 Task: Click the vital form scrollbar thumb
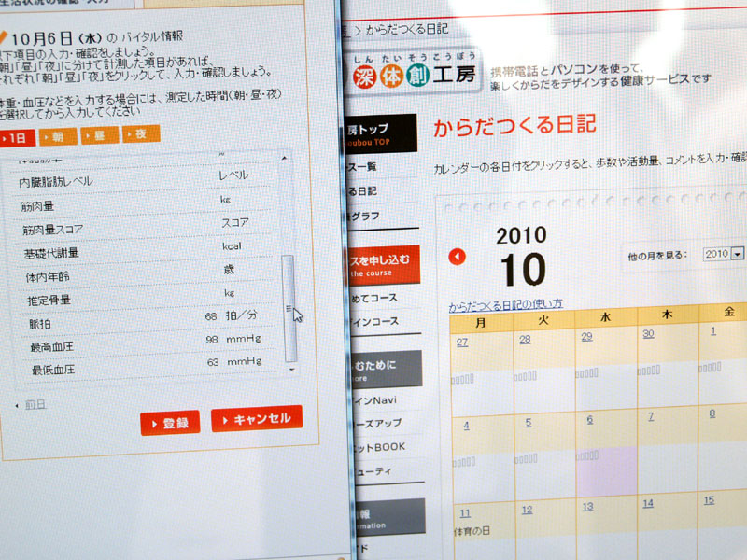pyautogui.click(x=286, y=308)
